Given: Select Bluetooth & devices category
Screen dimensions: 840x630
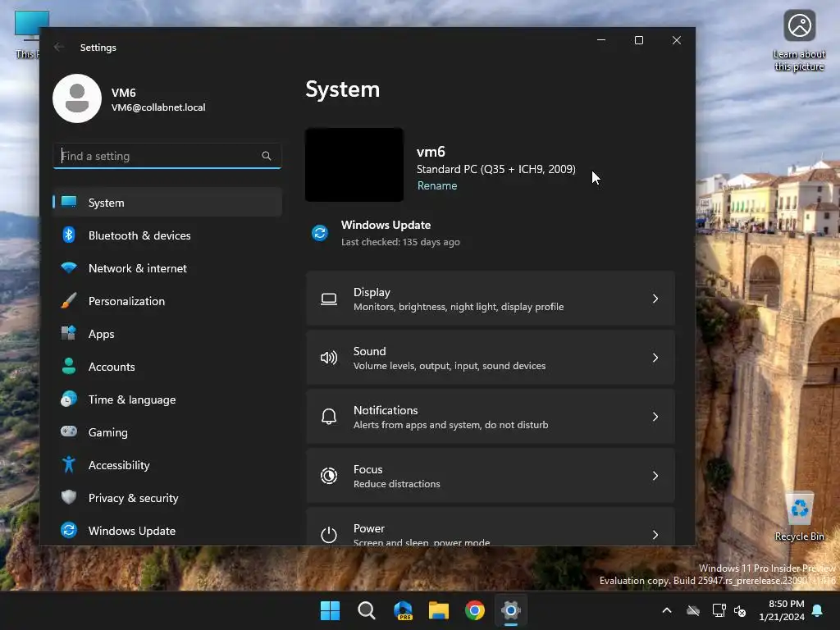Looking at the screenshot, I should 167,235.
